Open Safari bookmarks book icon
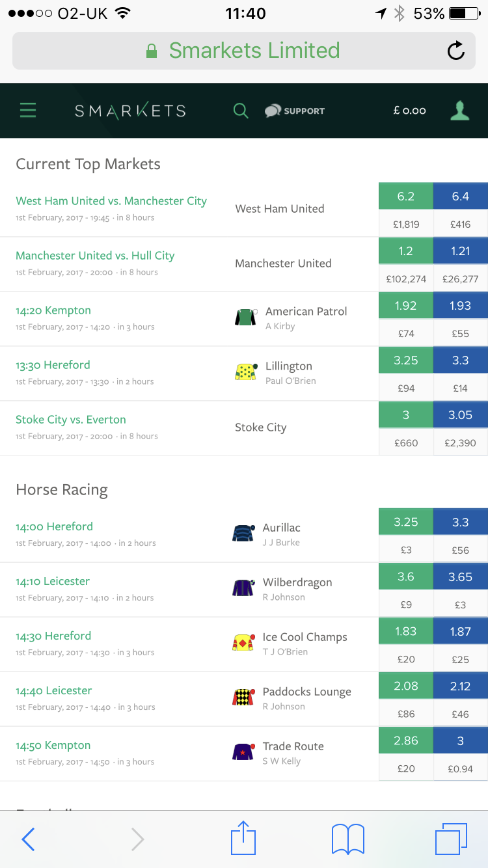488x868 pixels. click(348, 839)
